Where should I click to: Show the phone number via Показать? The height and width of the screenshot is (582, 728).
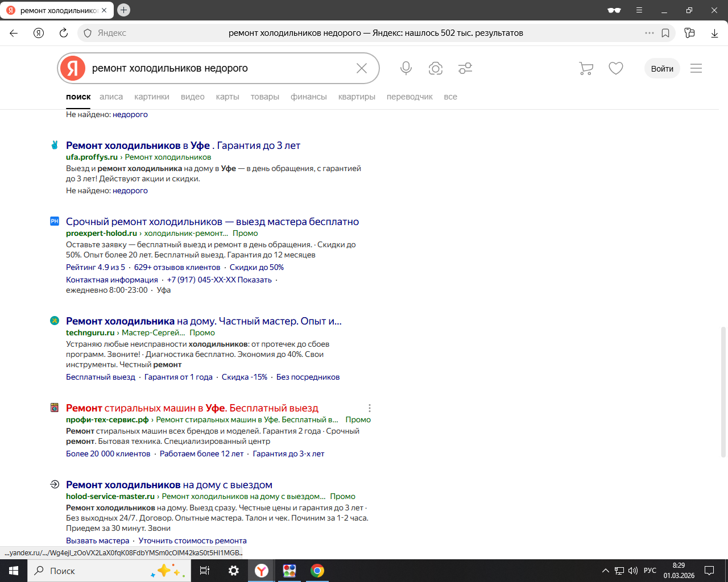coord(254,280)
